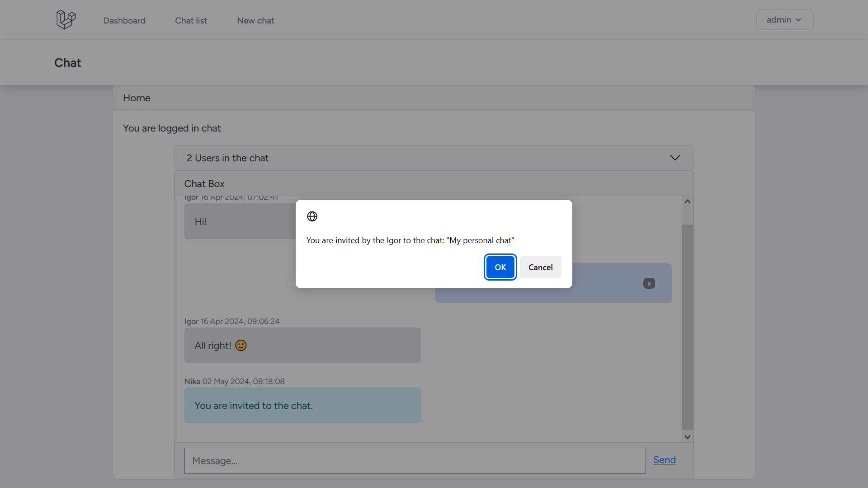Viewport: 868px width, 488px height.
Task: Focus the Message input field
Action: 415,461
